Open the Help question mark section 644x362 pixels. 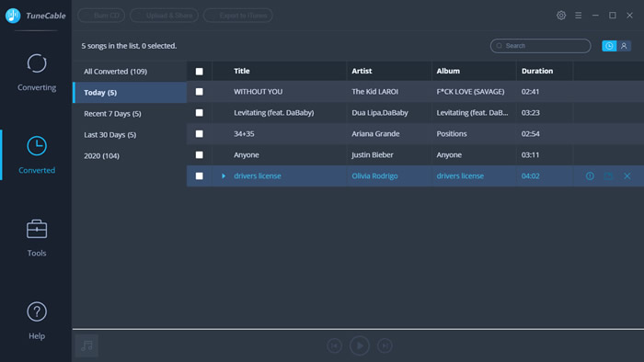click(x=37, y=321)
